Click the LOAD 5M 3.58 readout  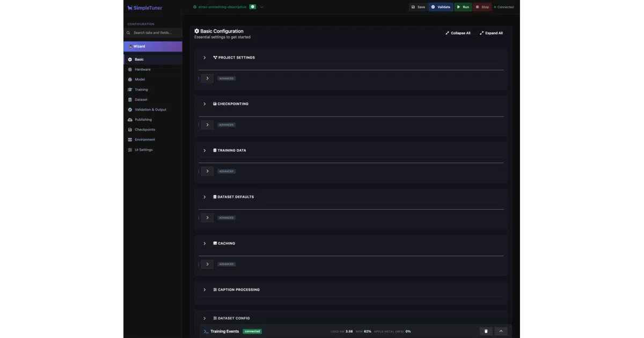point(342,332)
